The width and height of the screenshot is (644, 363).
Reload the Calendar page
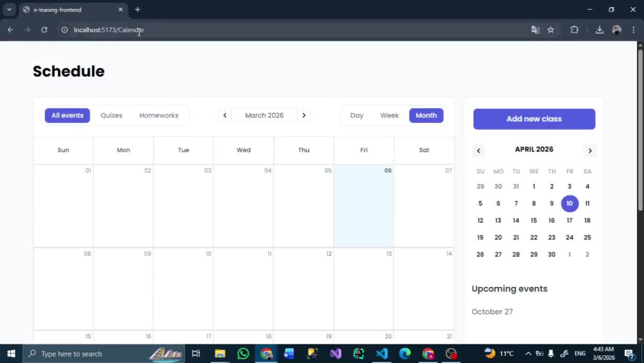44,30
